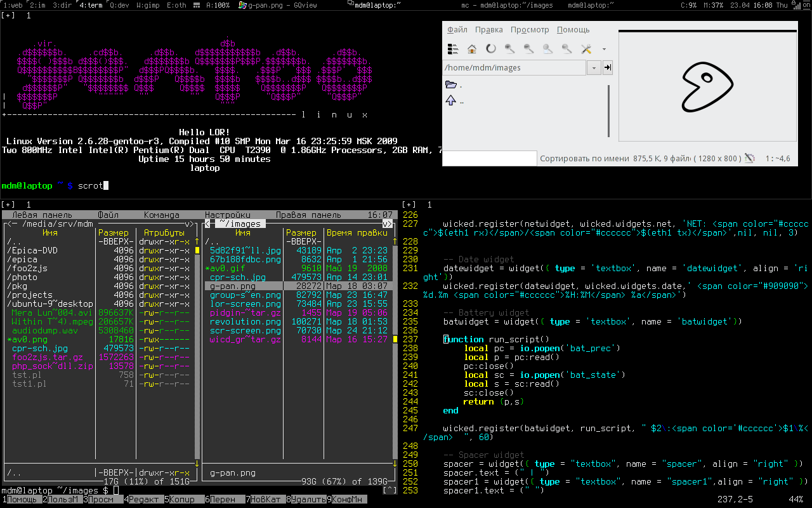The image size is (812, 508).
Task: Click the GQview icon in the top tasklist
Action: pyautogui.click(x=242, y=5)
